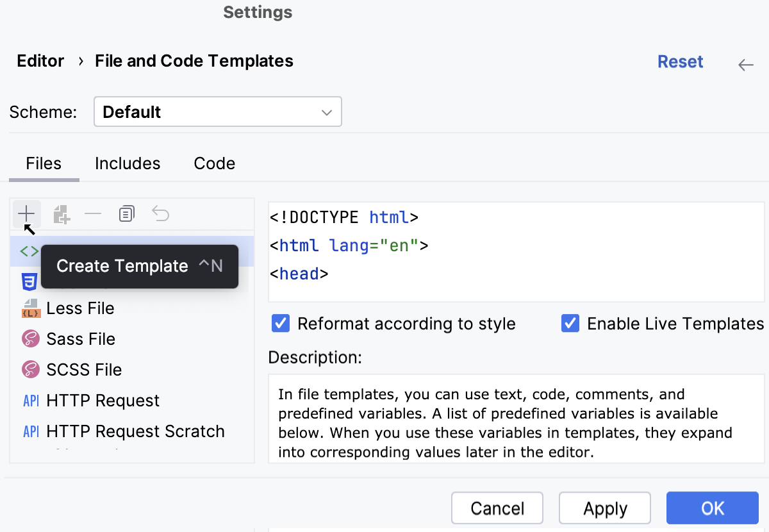Toggle Reformat according to style checkbox
Viewport: 769px width, 532px height.
281,324
